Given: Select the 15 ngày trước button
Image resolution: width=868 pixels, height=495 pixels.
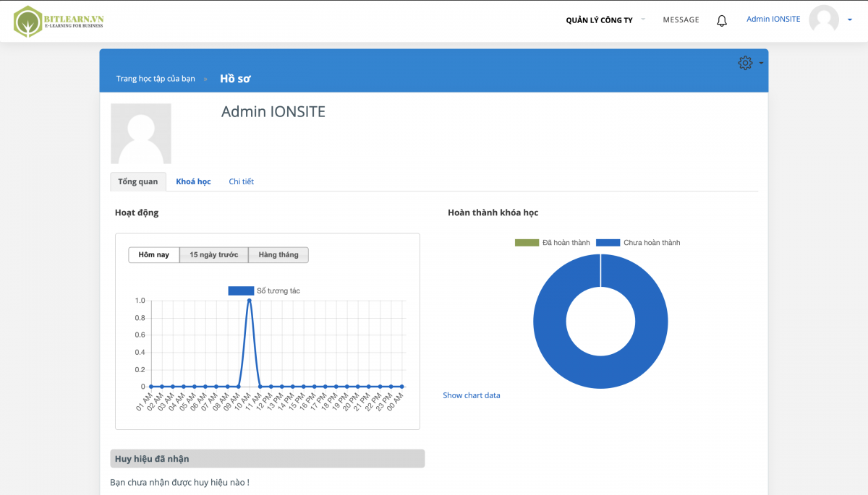Looking at the screenshot, I should 214,255.
